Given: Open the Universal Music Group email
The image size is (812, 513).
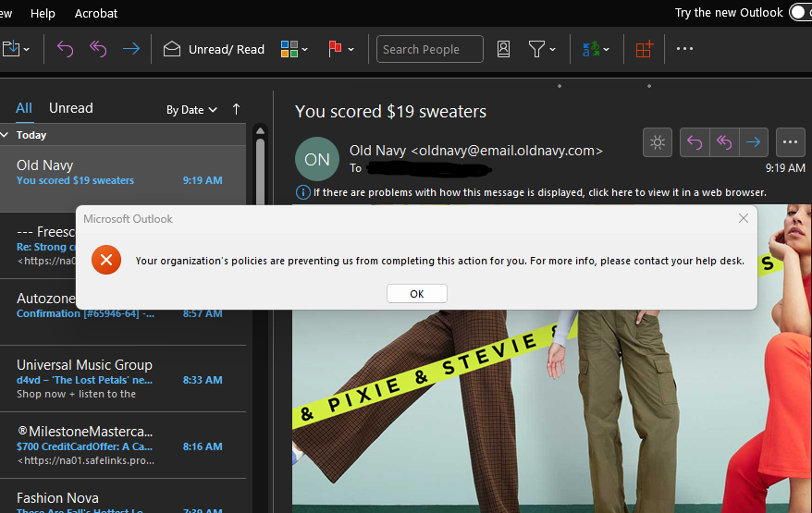Looking at the screenshot, I should click(x=123, y=379).
